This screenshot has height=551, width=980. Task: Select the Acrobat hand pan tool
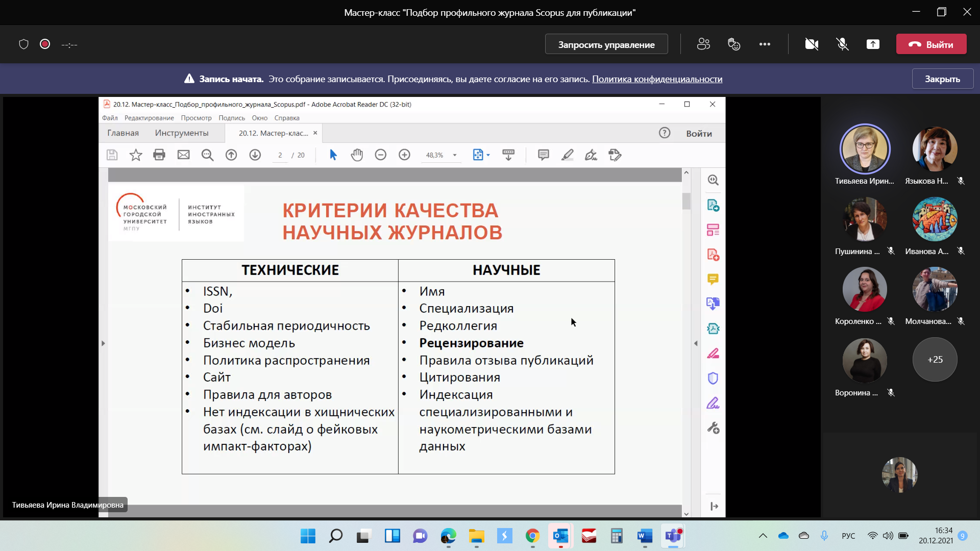357,155
